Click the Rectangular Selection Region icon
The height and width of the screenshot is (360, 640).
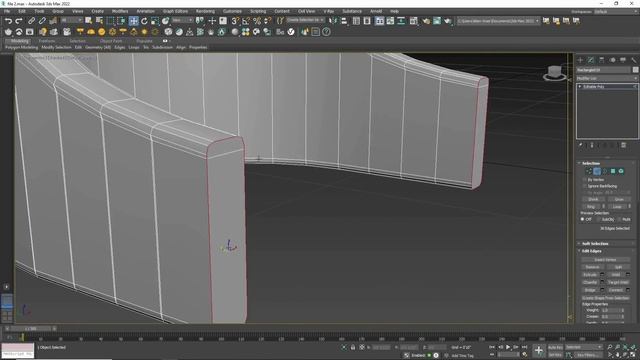(x=110, y=20)
